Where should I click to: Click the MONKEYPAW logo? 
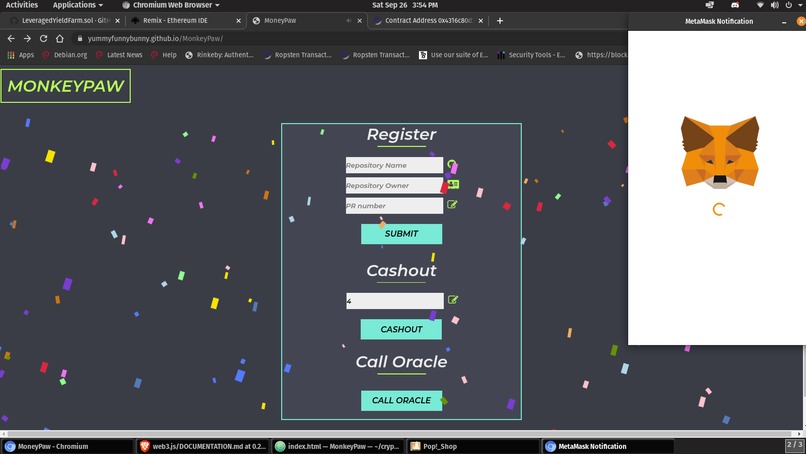click(x=66, y=86)
